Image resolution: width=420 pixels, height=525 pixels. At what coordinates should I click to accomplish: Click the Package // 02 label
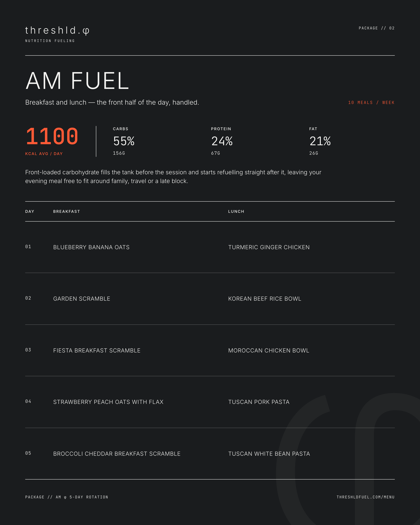pyautogui.click(x=376, y=28)
